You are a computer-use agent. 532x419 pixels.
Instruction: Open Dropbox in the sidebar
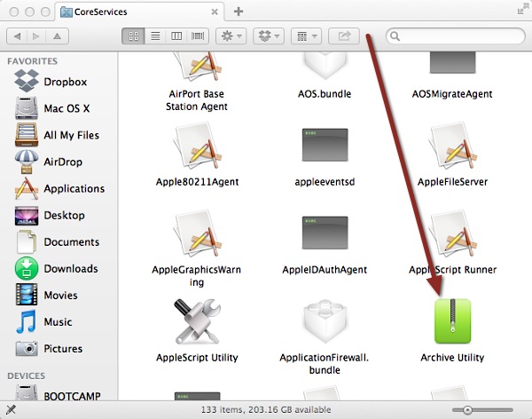(51, 82)
